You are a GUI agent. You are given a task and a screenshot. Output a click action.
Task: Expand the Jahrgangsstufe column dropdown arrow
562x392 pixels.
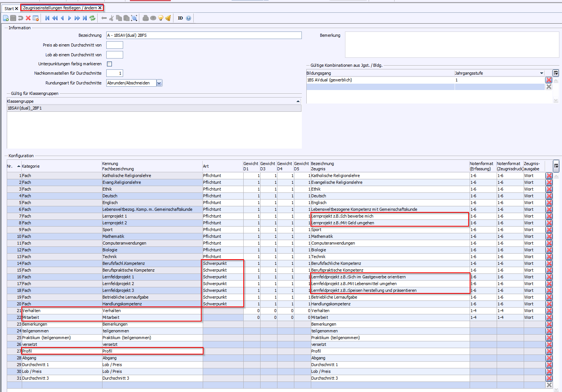coord(541,73)
